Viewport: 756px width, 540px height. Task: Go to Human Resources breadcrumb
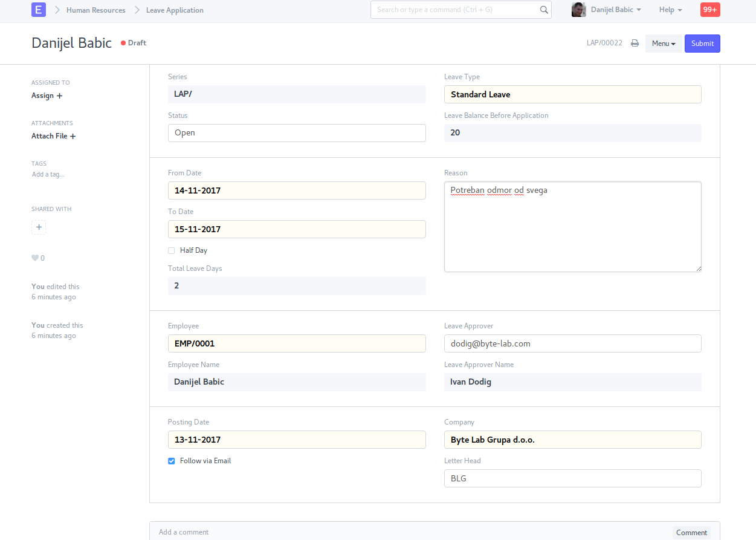pyautogui.click(x=95, y=10)
